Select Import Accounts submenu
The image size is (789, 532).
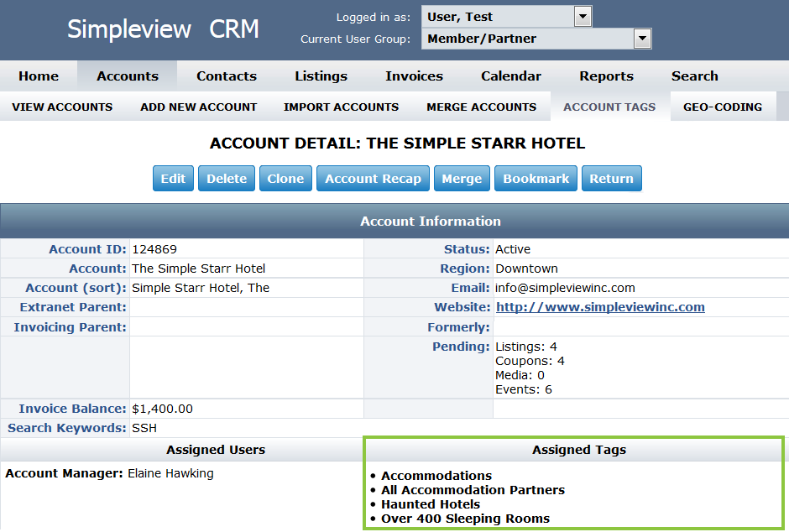[341, 107]
